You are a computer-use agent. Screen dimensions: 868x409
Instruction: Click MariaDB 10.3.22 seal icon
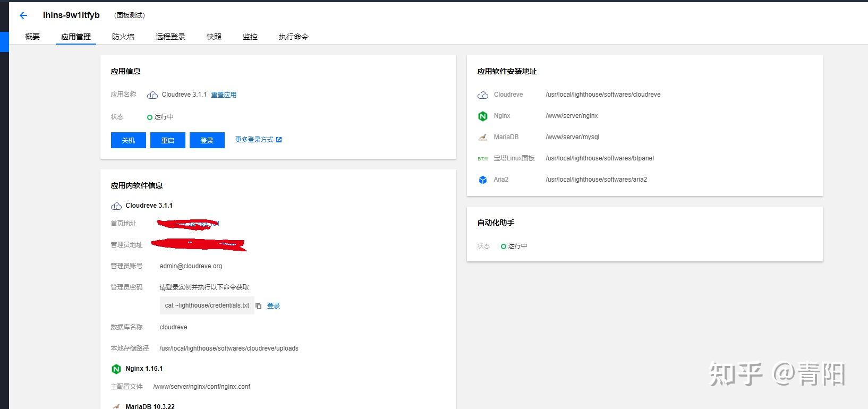point(116,406)
